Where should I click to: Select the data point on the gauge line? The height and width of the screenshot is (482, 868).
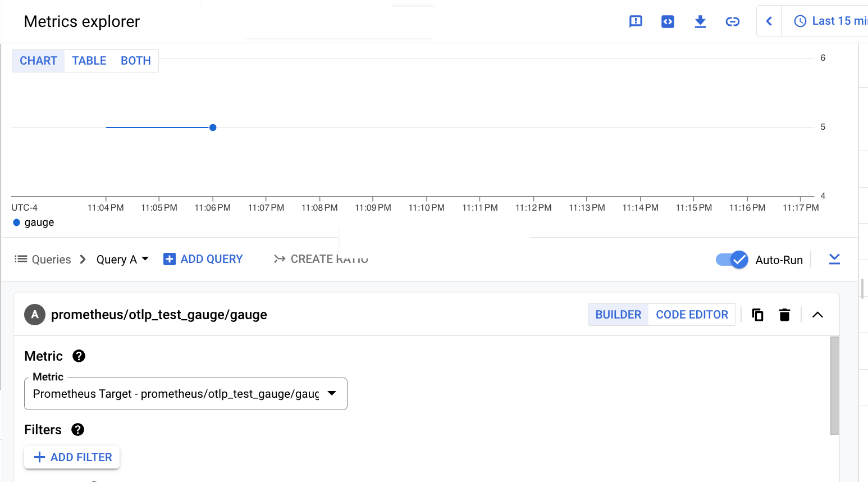tap(212, 127)
